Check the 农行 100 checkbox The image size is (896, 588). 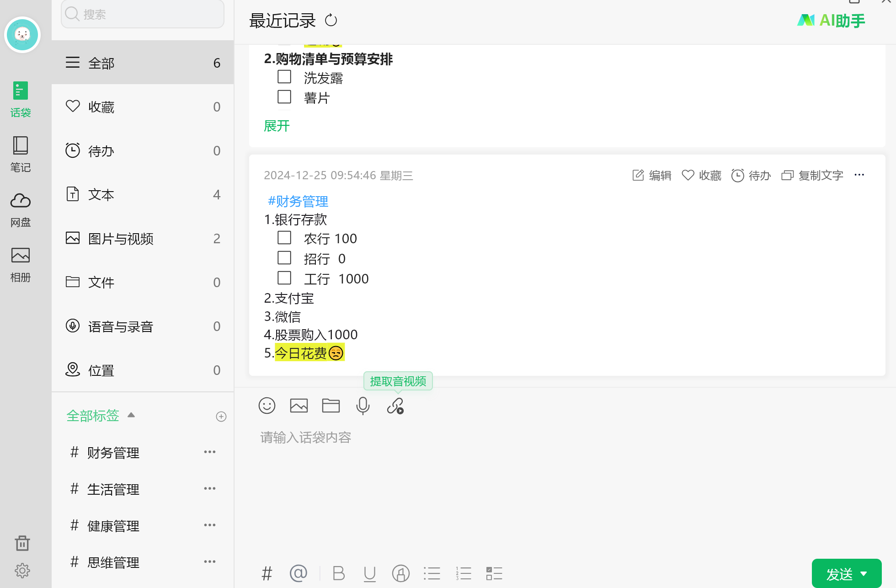click(x=284, y=238)
